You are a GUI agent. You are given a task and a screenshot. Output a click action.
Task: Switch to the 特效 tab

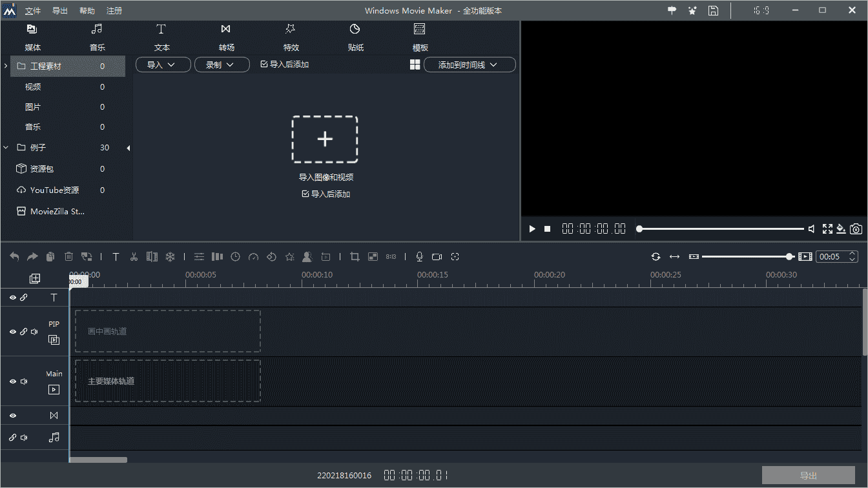[291, 37]
